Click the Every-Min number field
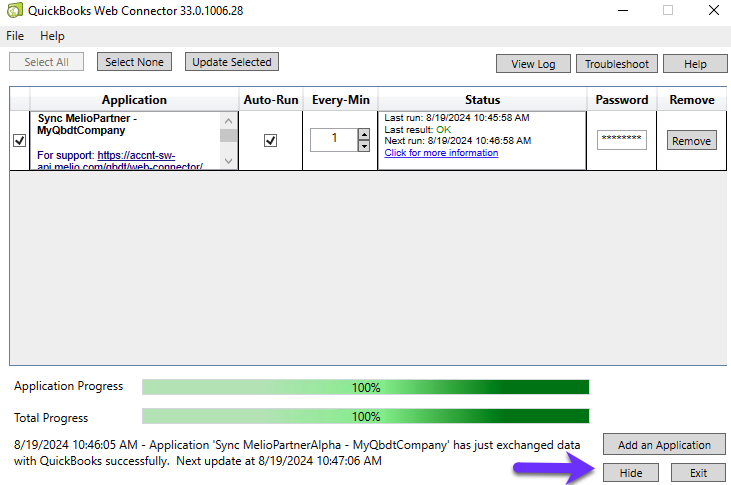 (334, 140)
